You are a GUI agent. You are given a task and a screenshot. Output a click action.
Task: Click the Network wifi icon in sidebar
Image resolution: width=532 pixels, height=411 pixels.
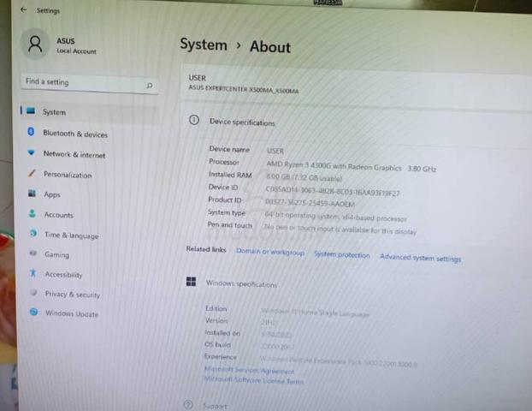click(x=31, y=152)
